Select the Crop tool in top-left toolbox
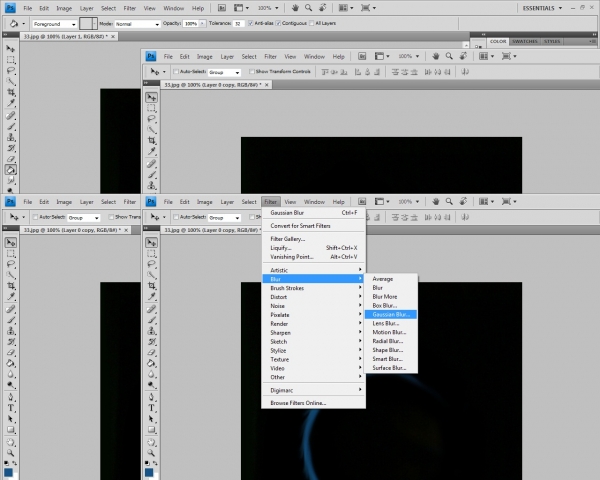The width and height of the screenshot is (600, 480). [11, 92]
